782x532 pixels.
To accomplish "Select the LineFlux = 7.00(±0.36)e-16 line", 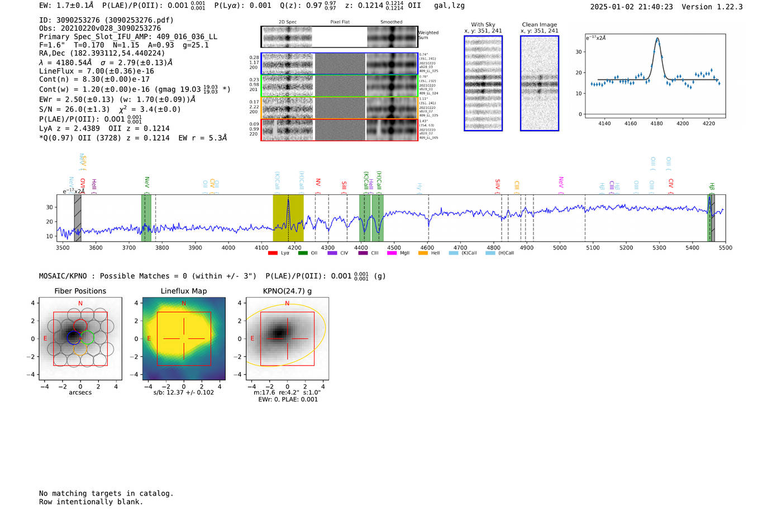I will coord(97,71).
